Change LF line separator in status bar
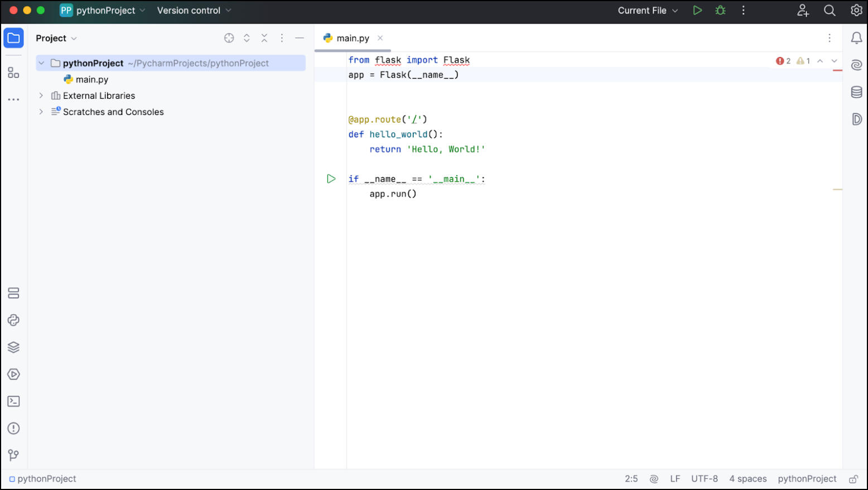The image size is (868, 490). tap(675, 479)
